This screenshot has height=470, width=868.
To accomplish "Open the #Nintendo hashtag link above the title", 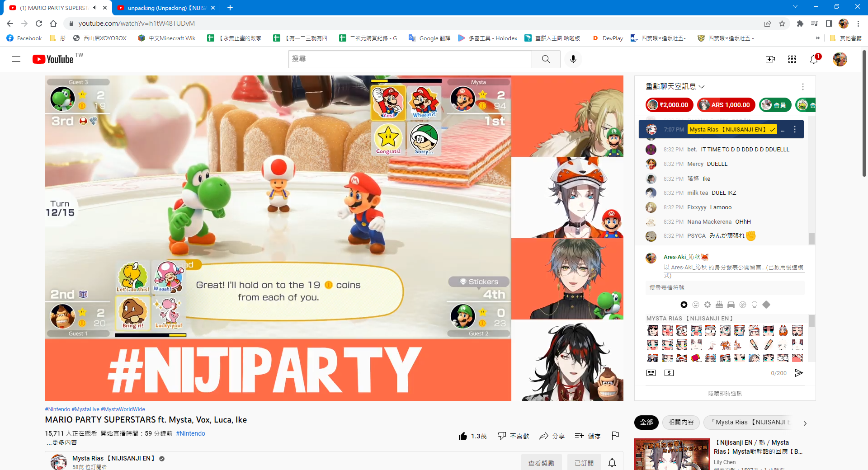I will point(57,409).
